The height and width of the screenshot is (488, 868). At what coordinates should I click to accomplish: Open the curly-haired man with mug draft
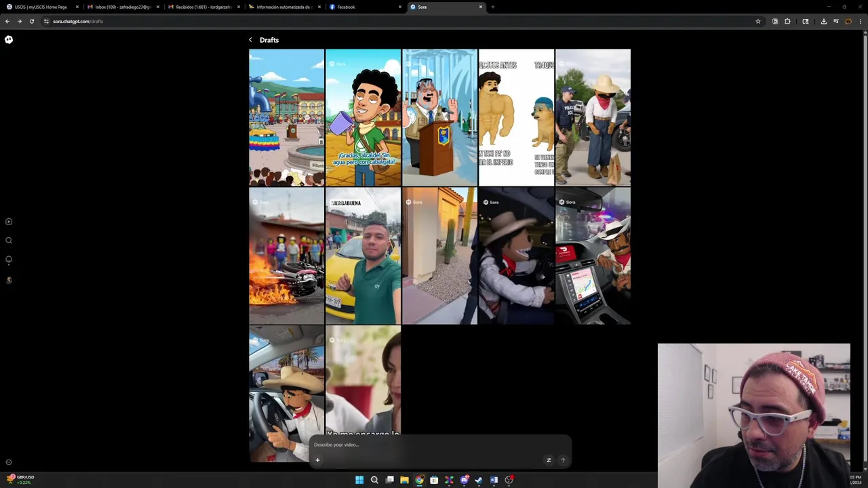coord(363,117)
